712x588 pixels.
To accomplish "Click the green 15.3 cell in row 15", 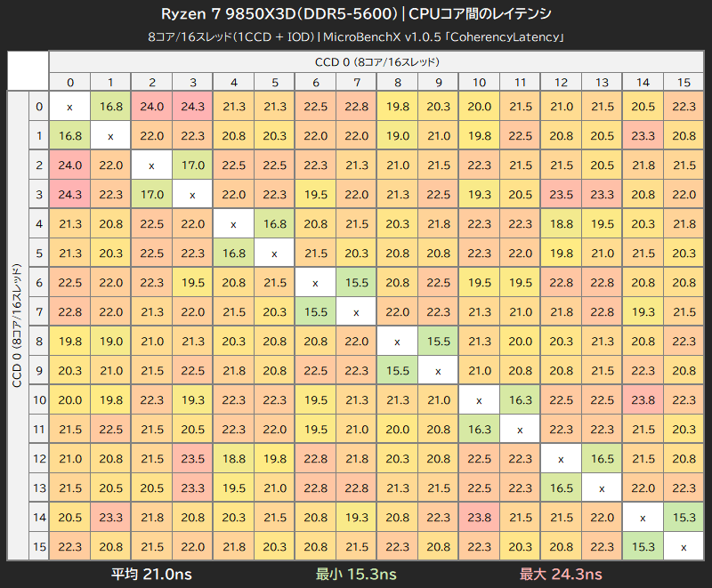I will click(643, 546).
